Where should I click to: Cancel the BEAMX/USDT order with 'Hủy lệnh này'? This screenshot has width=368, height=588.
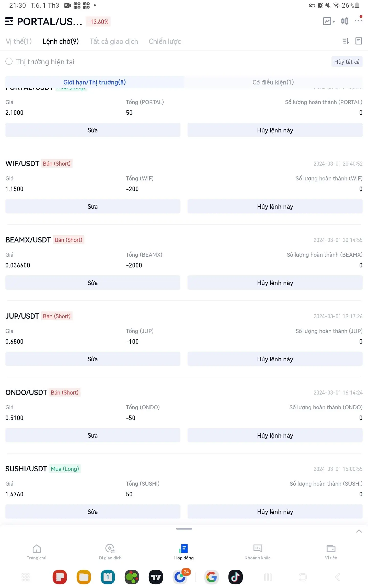tap(275, 283)
